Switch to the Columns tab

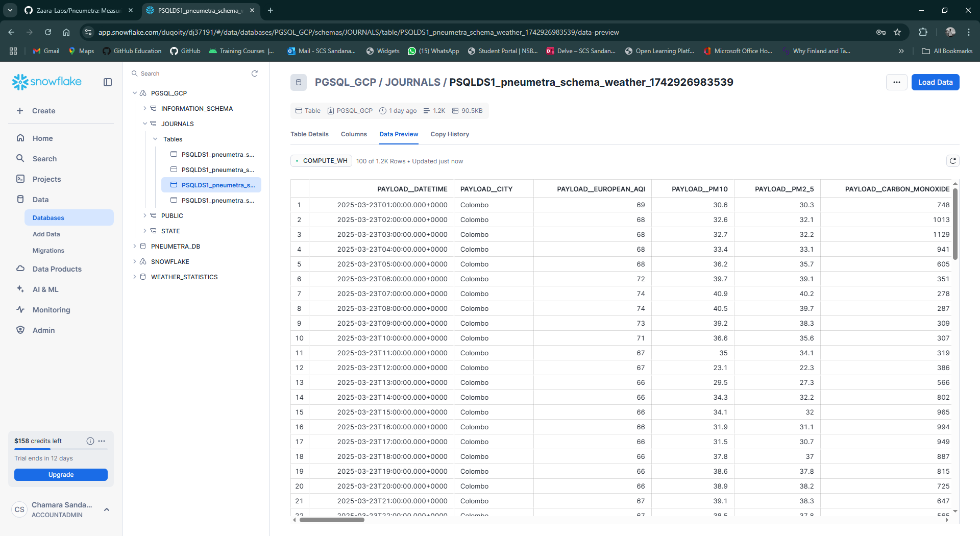tap(354, 134)
